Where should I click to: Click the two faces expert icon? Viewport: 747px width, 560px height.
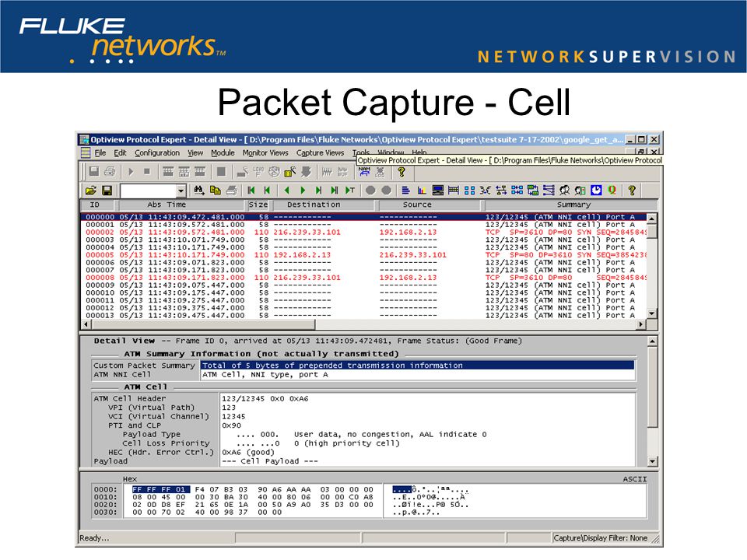pyautogui.click(x=565, y=191)
